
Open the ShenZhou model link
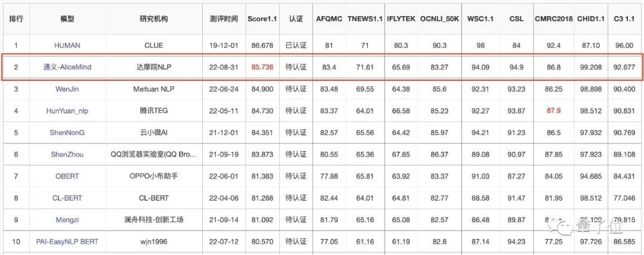67,154
